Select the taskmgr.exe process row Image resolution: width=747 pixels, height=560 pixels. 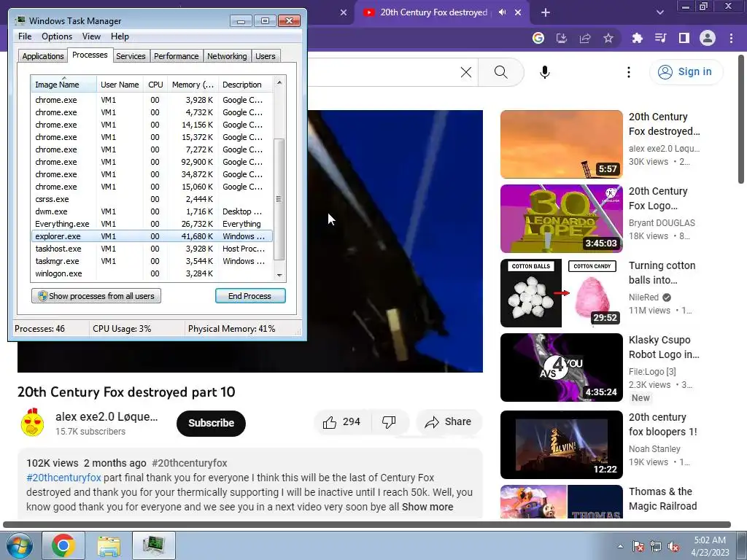tap(152, 261)
